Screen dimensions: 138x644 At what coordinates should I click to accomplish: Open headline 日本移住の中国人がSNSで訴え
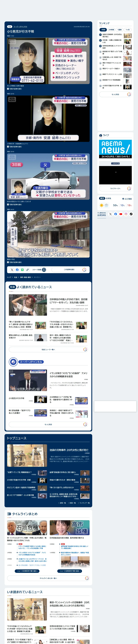tap(69, 301)
